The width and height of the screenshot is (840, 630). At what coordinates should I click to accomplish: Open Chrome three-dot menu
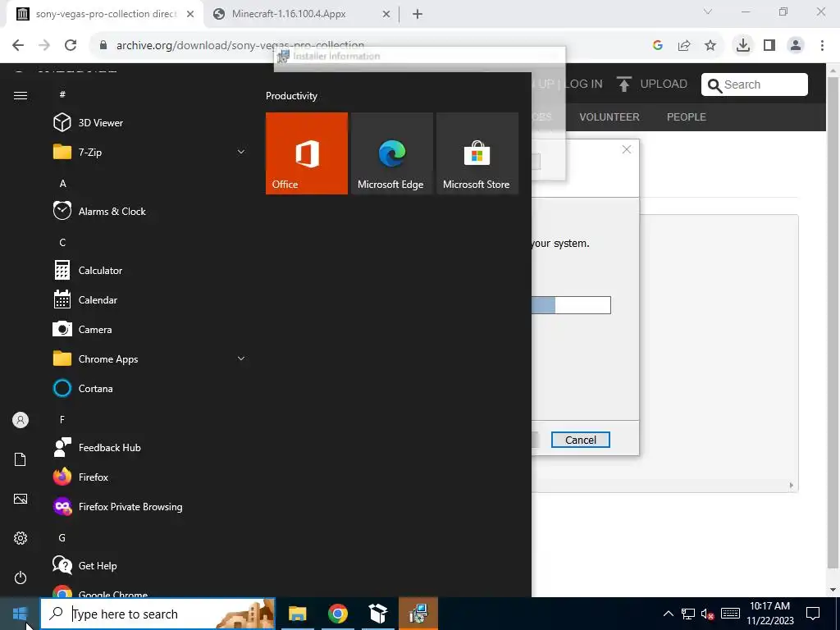coord(822,45)
